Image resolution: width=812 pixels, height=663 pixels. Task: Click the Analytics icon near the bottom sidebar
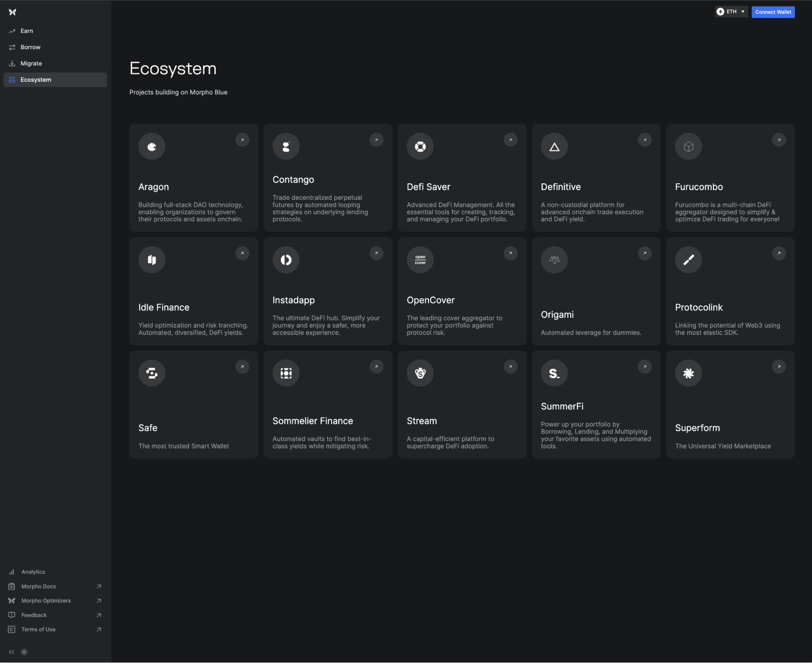(x=12, y=572)
